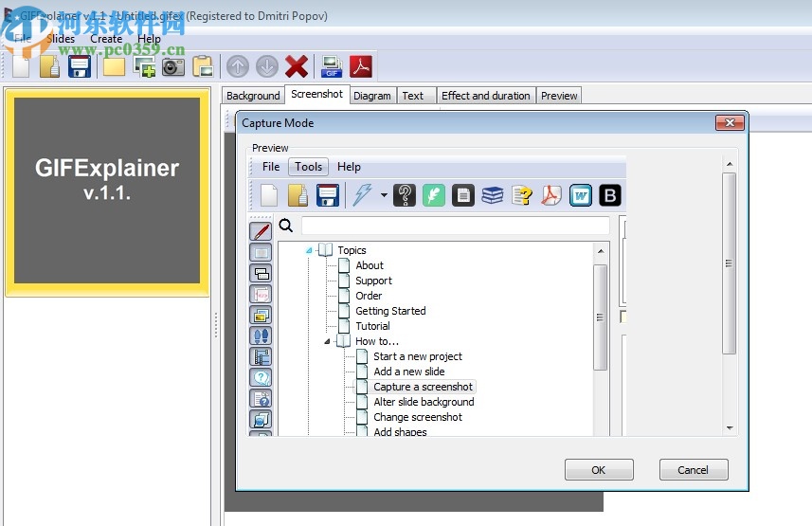Screen dimensions: 812x526
Task: Click OK in the Capture Mode dialog
Action: [599, 470]
